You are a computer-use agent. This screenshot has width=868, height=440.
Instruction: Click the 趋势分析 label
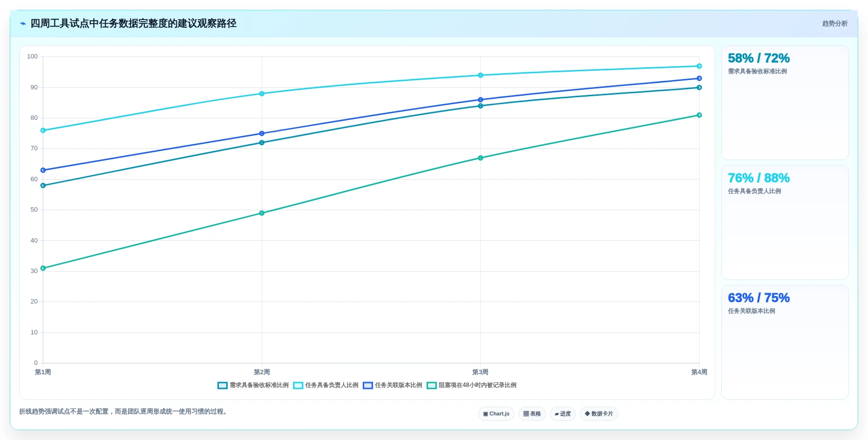tap(835, 24)
